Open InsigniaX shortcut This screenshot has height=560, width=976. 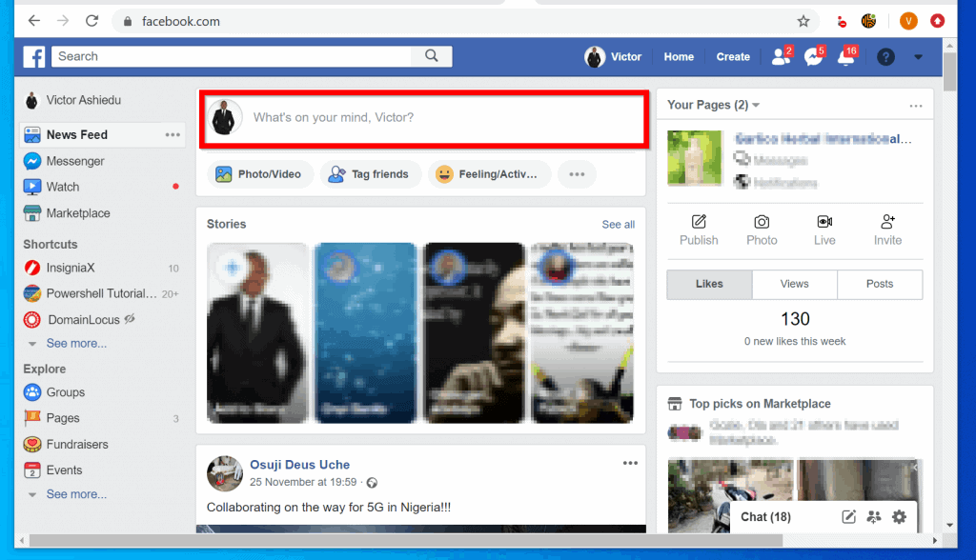[x=71, y=268]
